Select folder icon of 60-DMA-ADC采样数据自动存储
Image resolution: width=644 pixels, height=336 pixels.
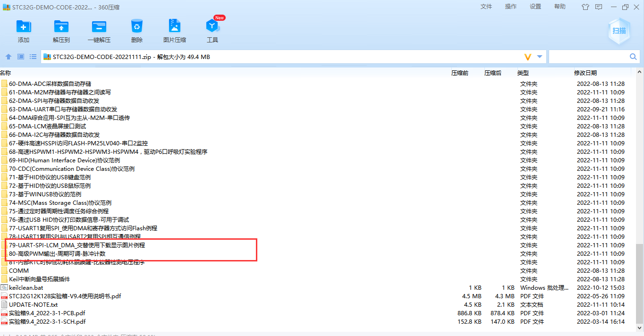4,84
